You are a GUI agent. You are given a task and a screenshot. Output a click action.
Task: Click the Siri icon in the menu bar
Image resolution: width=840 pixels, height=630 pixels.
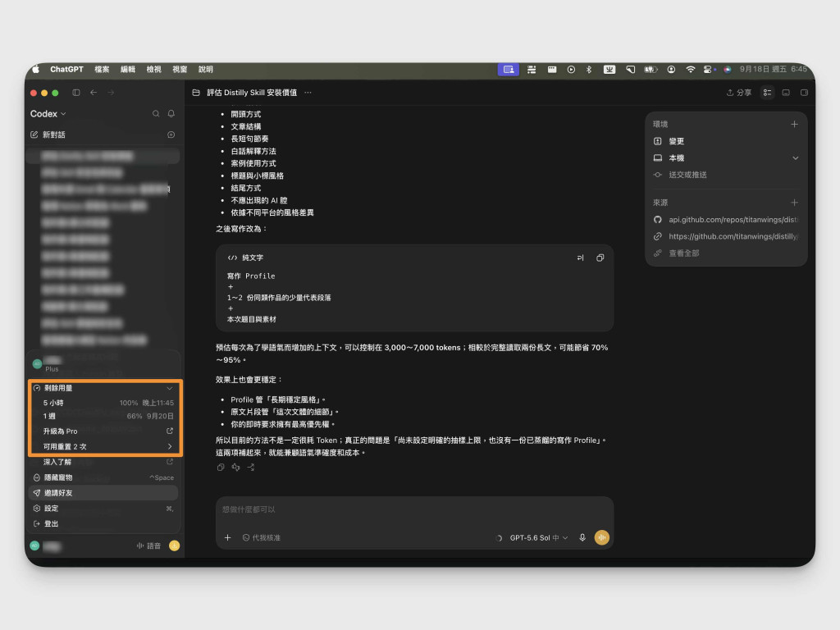[x=728, y=70]
